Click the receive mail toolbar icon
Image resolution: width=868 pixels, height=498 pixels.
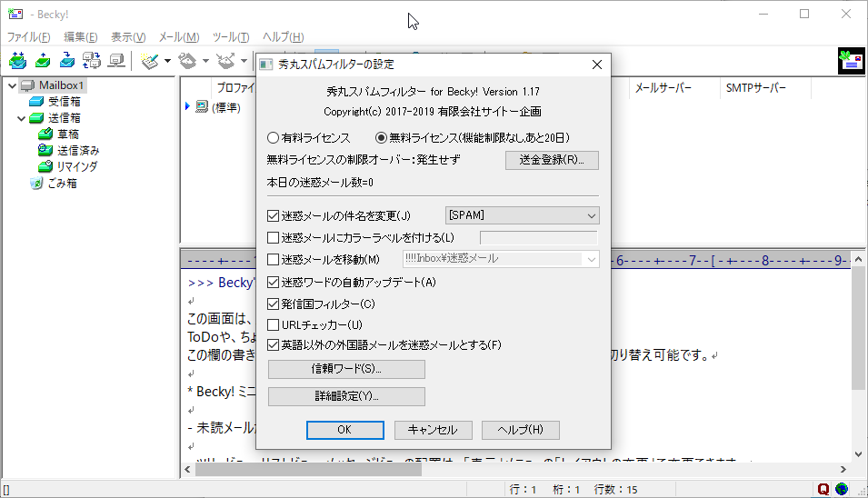click(x=67, y=60)
